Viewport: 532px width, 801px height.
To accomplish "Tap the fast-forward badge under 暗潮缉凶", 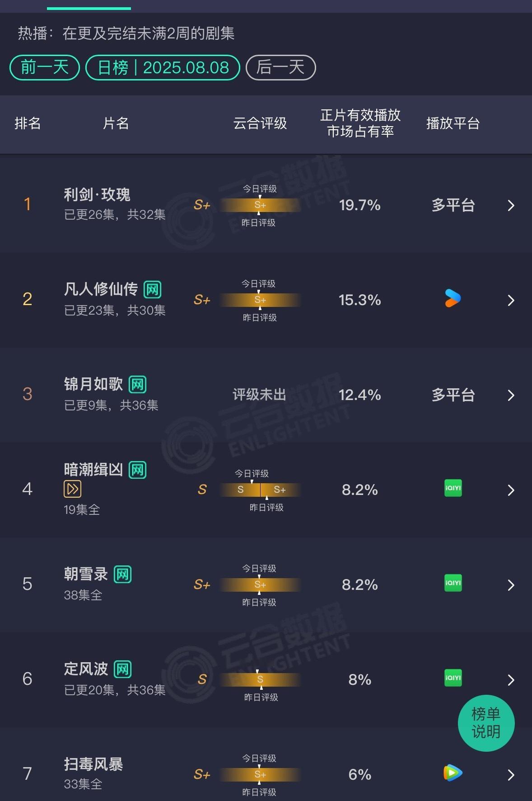I will [73, 489].
